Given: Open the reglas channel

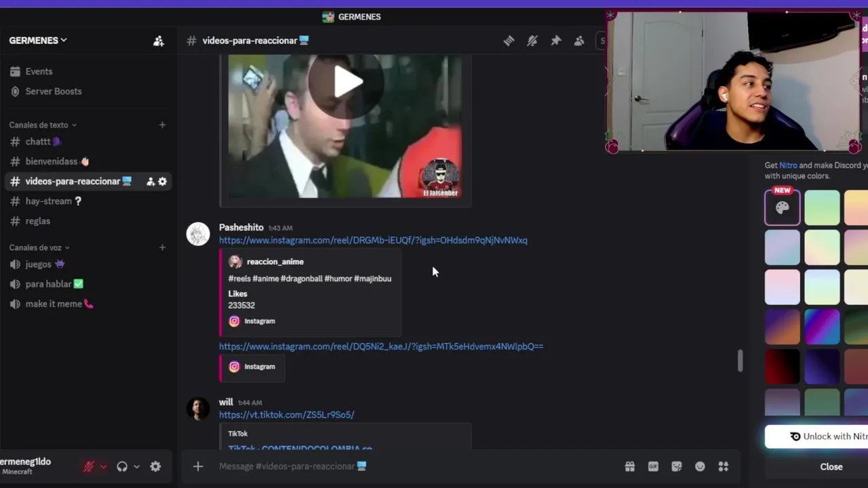Looking at the screenshot, I should point(88,221).
